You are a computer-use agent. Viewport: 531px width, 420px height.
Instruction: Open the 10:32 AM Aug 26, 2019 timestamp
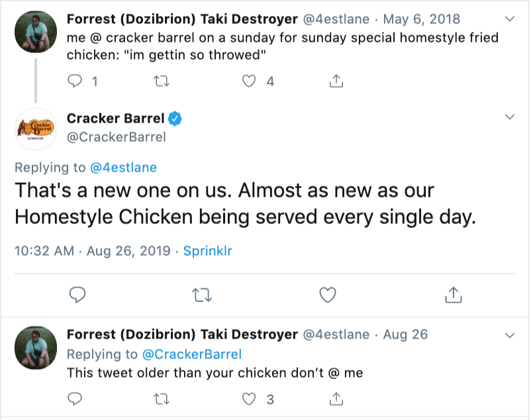pyautogui.click(x=93, y=251)
